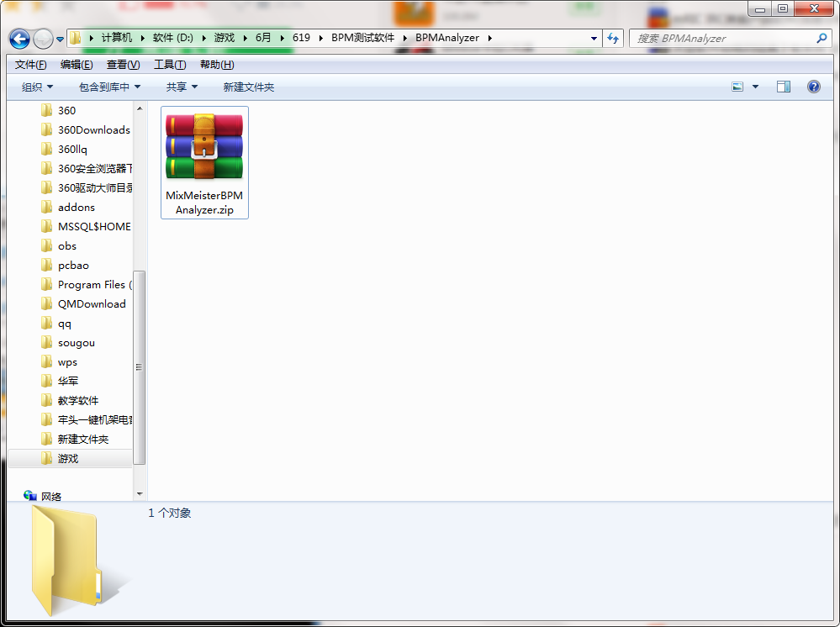Minimize the Explorer window
Screen dimensions: 840x627
point(760,9)
